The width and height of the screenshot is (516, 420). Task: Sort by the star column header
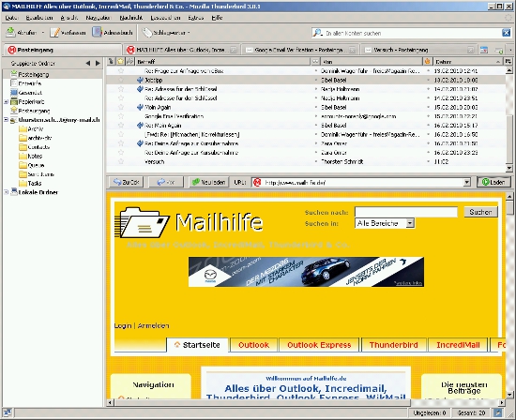point(120,61)
